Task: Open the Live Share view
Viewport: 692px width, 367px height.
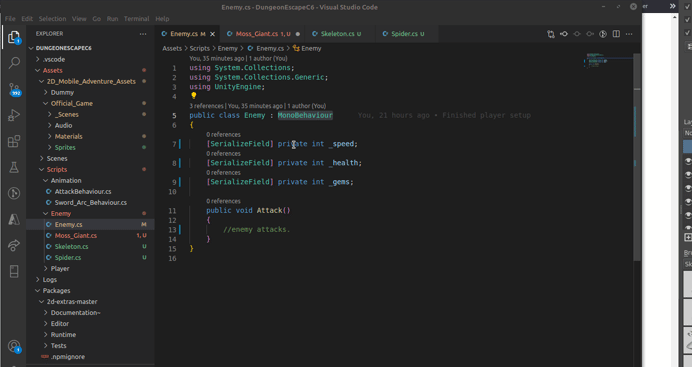Action: 14,245
